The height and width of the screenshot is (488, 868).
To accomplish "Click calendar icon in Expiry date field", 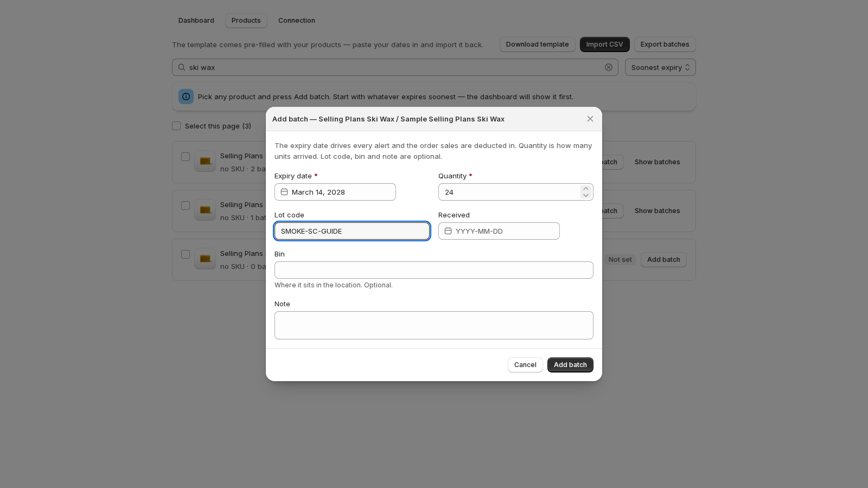I will click(284, 192).
